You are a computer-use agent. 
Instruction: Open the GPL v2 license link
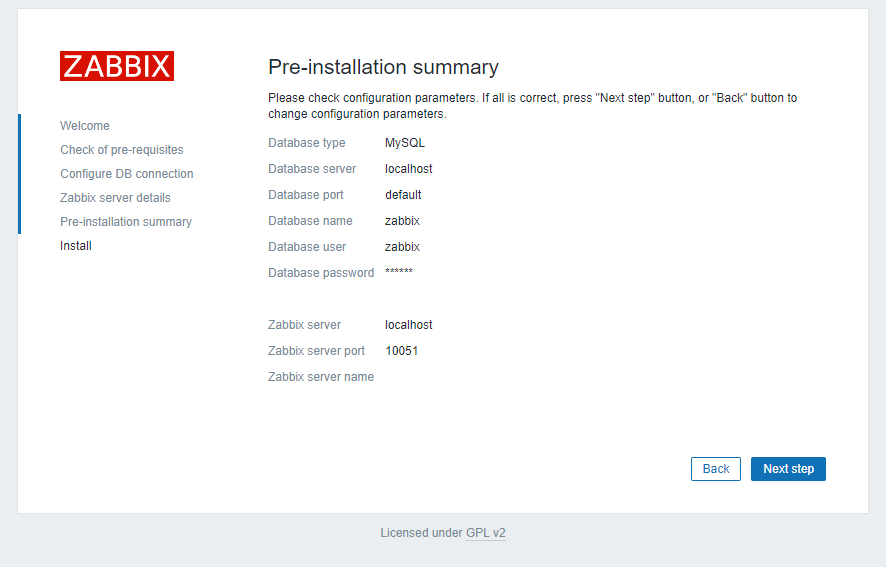click(x=486, y=533)
